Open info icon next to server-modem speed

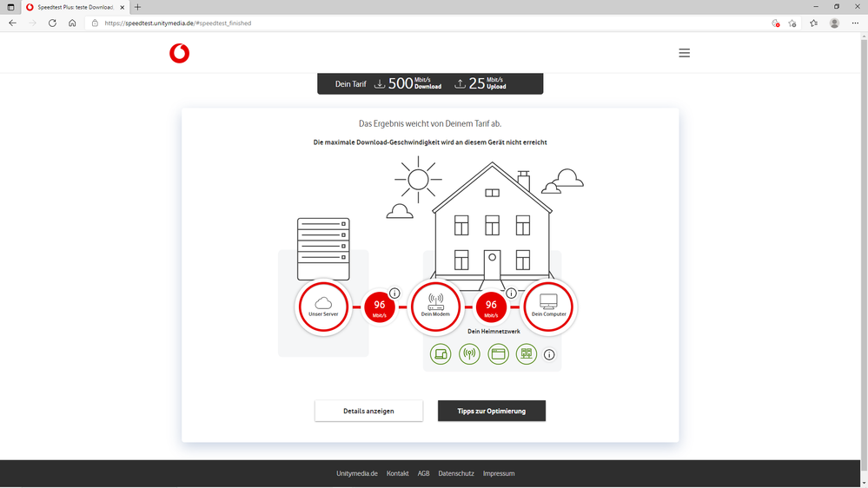(394, 293)
